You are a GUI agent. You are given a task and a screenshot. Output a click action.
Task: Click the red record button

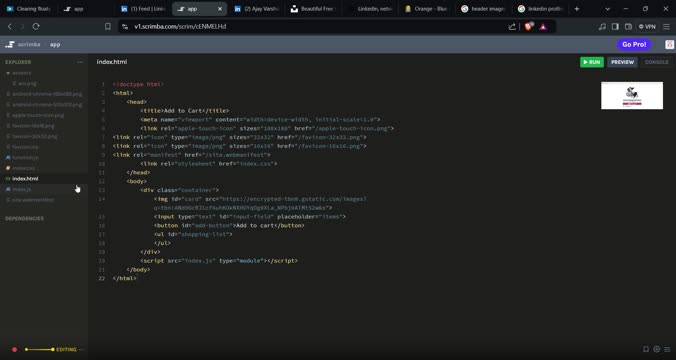point(14,350)
